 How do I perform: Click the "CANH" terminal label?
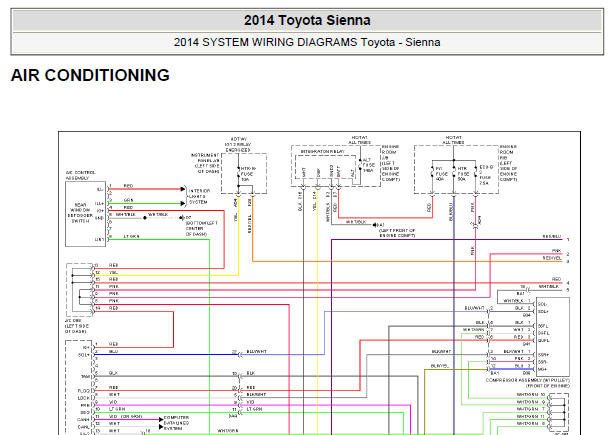[84, 420]
